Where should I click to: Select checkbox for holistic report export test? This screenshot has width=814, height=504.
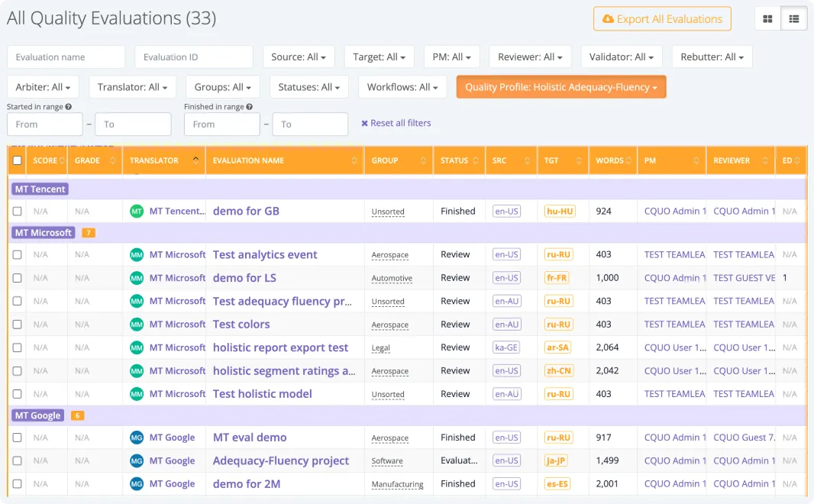pyautogui.click(x=17, y=347)
